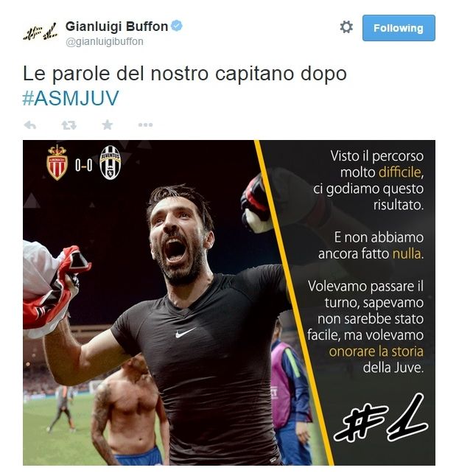Favorite the tweet with star icon
This screenshot has height=476, width=459.
(107, 125)
